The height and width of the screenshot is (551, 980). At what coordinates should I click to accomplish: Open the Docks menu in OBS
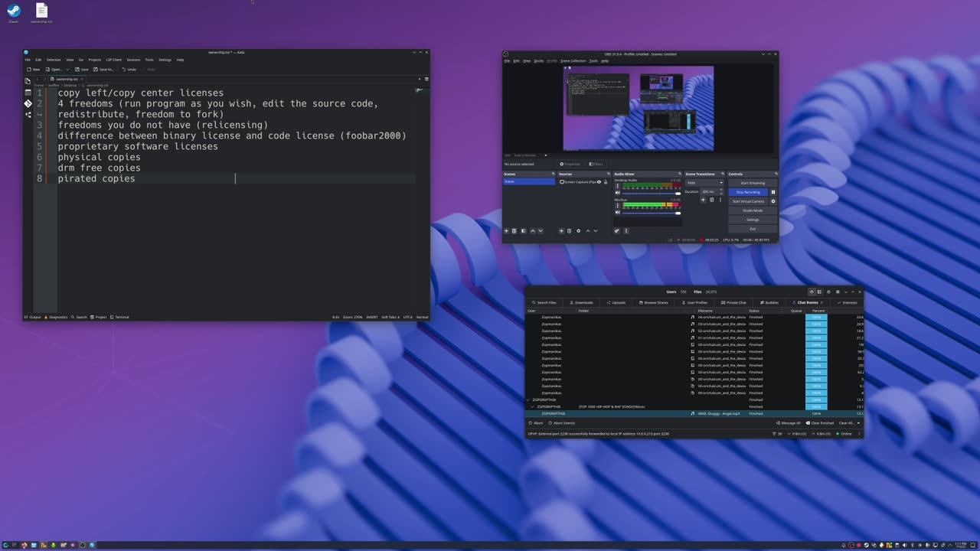tap(538, 60)
